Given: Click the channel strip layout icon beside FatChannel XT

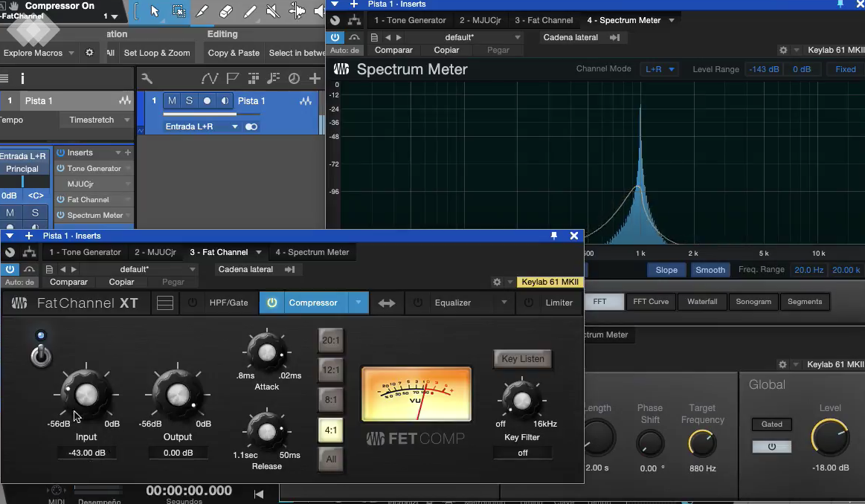Looking at the screenshot, I should 165,303.
